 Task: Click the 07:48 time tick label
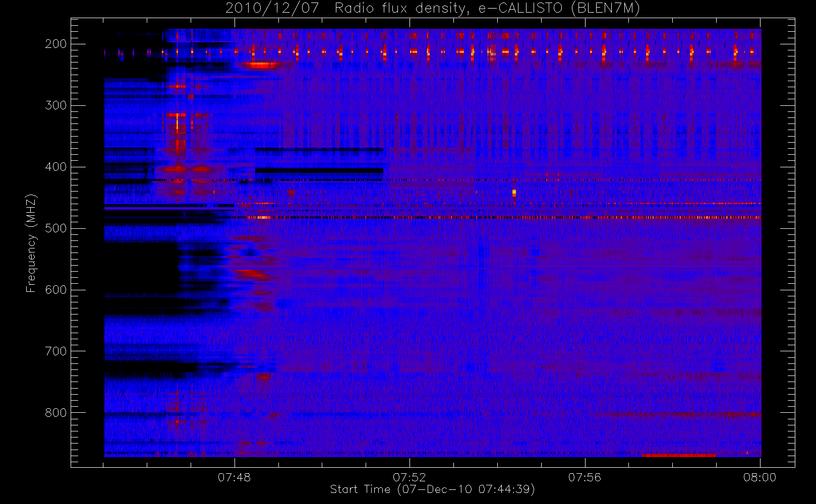[235, 477]
